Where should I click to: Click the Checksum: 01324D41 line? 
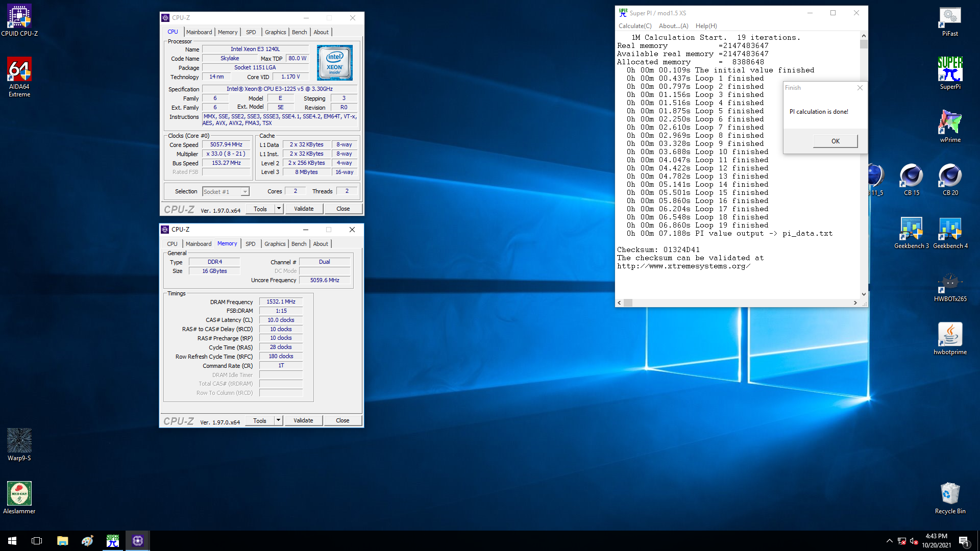(658, 250)
